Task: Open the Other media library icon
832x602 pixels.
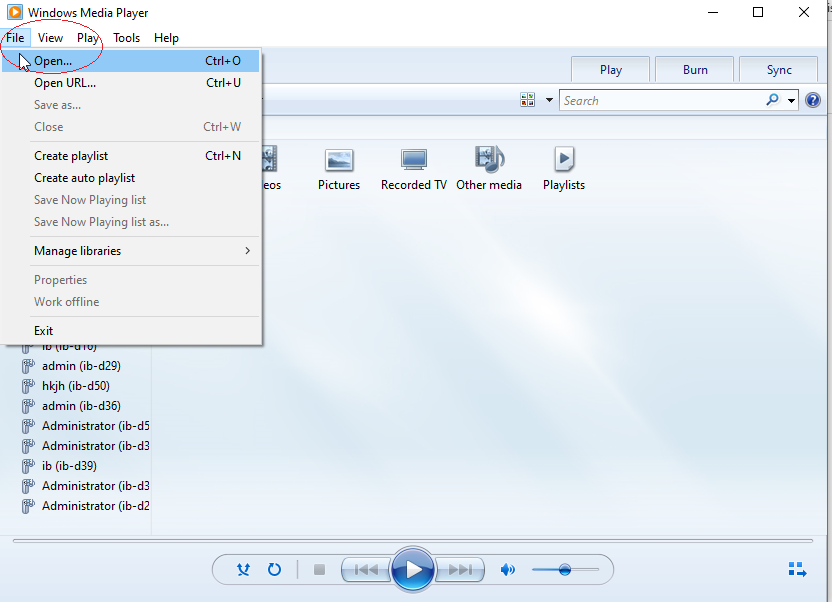Action: pos(489,159)
